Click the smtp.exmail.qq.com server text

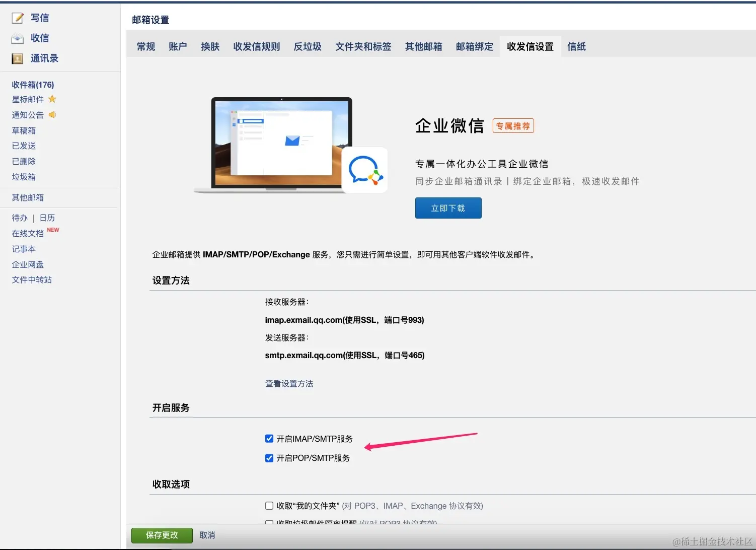click(345, 355)
